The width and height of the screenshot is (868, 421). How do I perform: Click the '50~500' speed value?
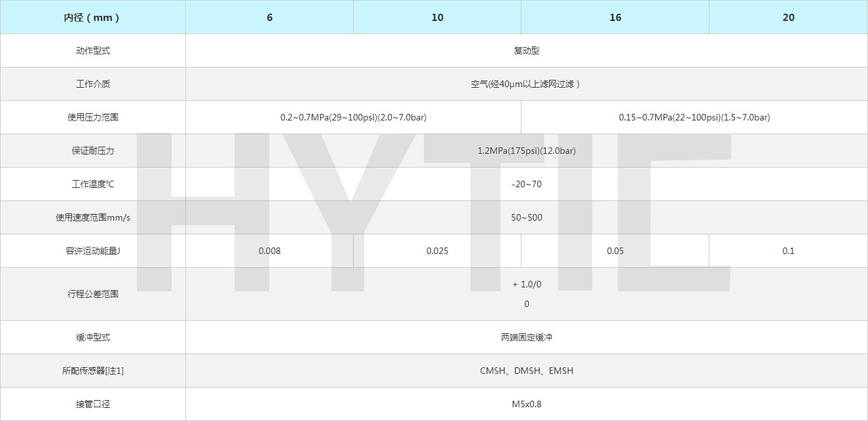click(x=527, y=217)
